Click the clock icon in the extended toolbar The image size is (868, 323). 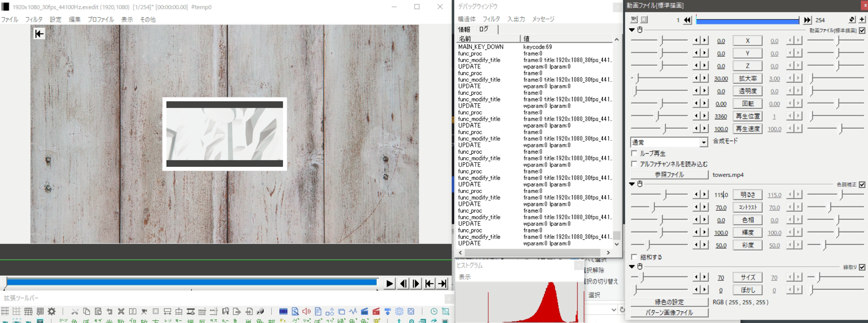point(434,311)
